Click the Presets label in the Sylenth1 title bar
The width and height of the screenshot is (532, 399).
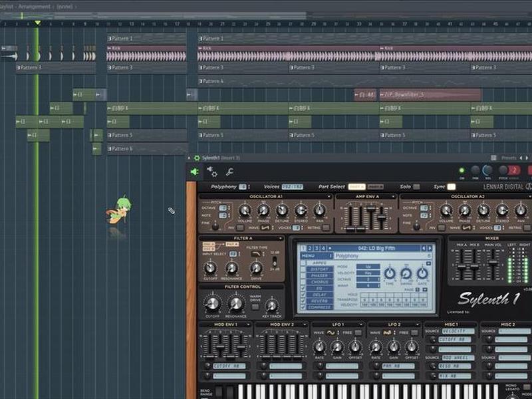tap(509, 158)
